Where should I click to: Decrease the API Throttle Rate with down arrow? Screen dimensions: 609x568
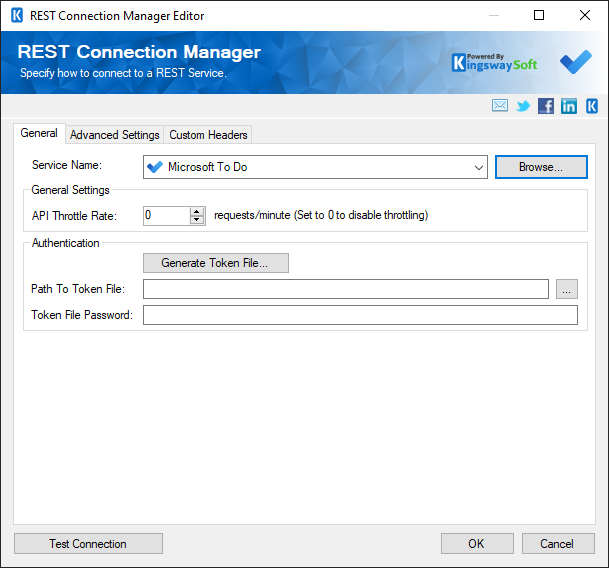197,220
